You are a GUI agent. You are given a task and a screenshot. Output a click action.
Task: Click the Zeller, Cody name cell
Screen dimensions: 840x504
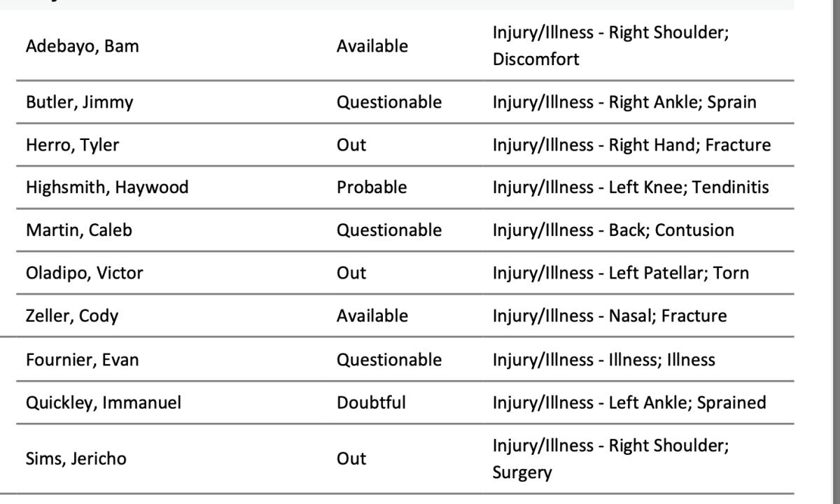pos(72,316)
